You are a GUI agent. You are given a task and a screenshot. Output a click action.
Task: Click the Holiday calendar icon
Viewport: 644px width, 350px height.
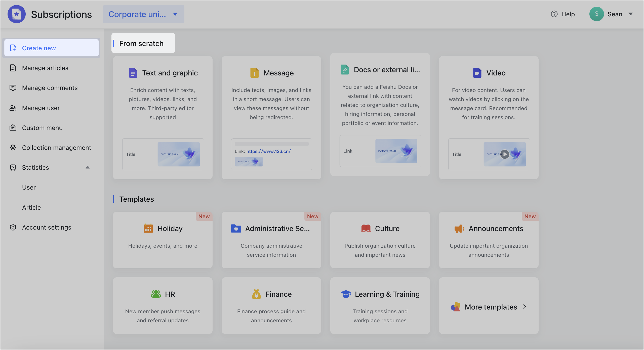148,228
